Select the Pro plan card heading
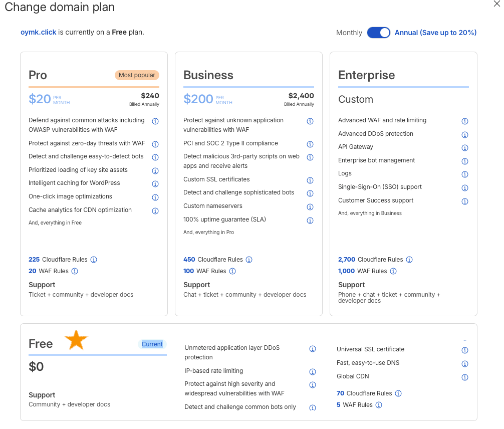This screenshot has height=429, width=504. coord(38,75)
